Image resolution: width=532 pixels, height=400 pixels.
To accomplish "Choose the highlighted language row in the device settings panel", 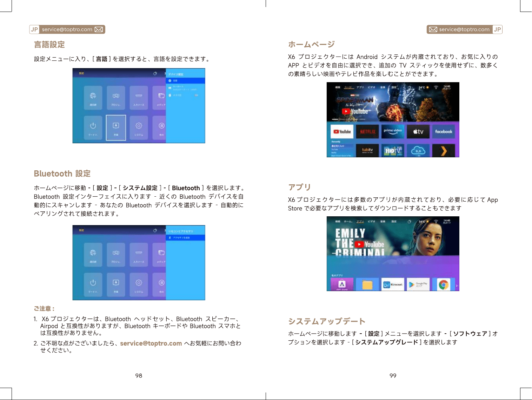I will pyautogui.click(x=185, y=81).
